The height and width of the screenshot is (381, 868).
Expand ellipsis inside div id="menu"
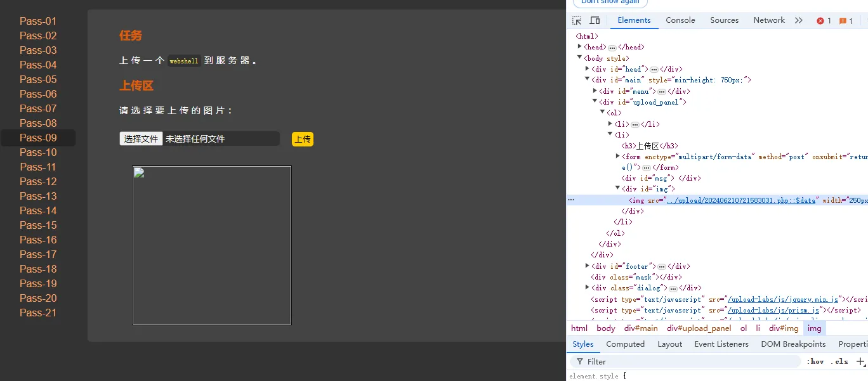click(x=661, y=91)
